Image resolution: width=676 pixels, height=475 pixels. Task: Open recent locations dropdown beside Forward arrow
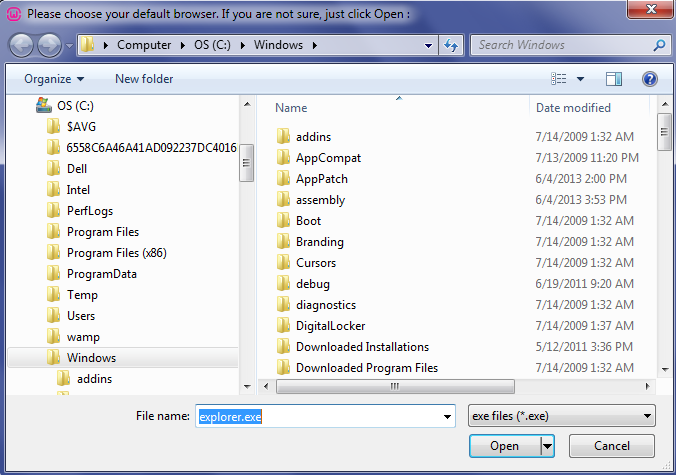69,45
